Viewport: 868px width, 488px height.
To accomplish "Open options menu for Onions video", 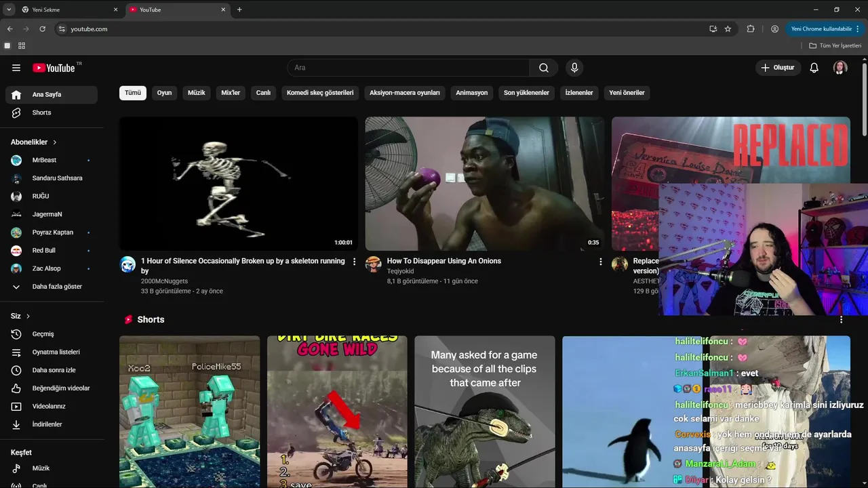I will (x=600, y=262).
